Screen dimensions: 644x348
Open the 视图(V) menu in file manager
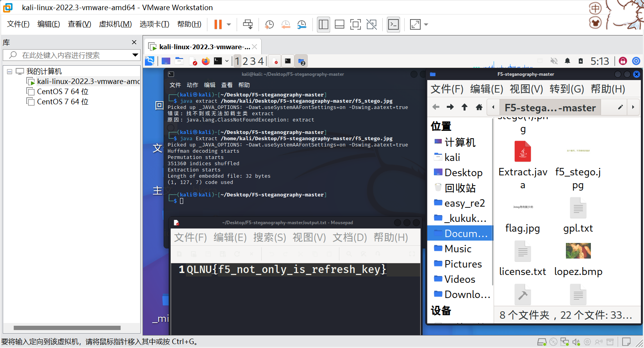tap(526, 89)
